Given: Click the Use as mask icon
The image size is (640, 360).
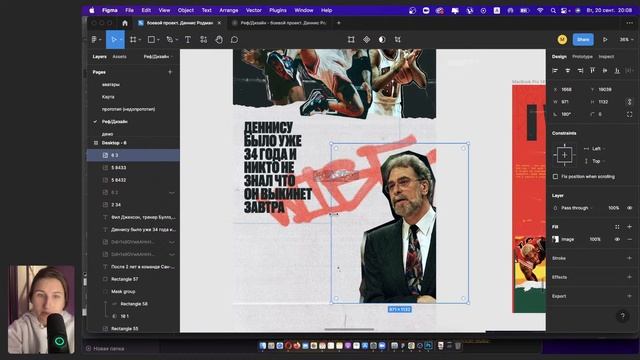Looking at the screenshot, I should coord(382,40).
